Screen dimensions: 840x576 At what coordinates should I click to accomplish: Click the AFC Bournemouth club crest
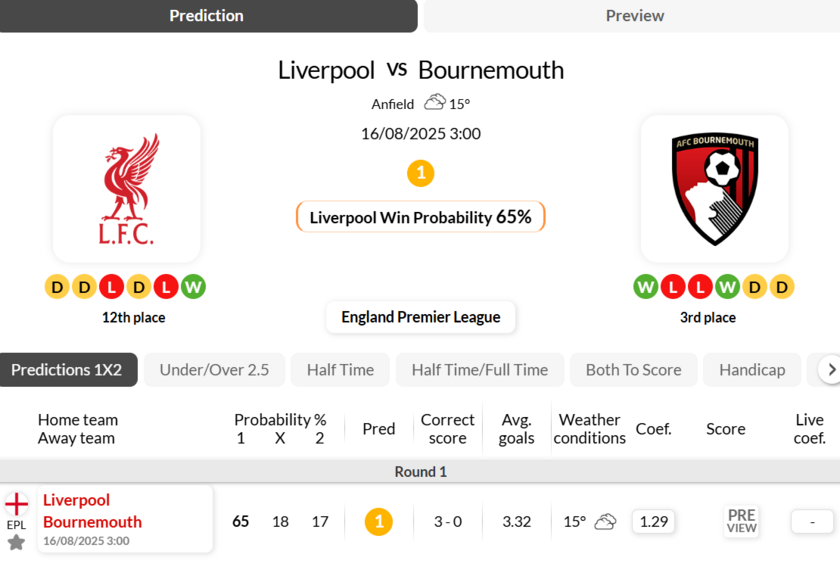tap(713, 189)
